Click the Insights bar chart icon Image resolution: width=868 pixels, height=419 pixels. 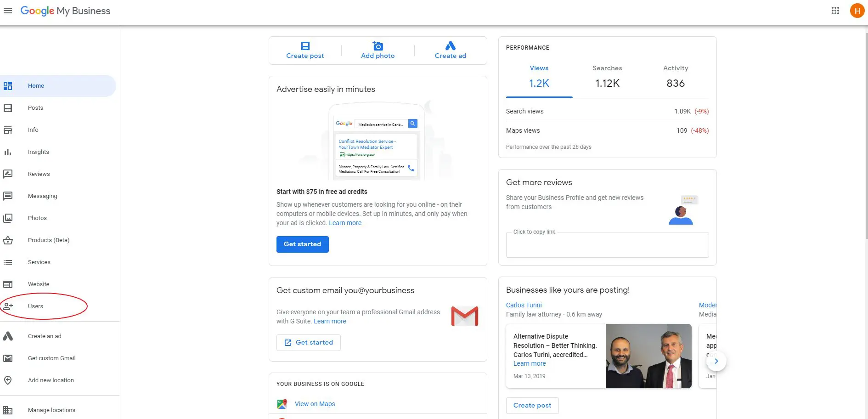click(x=8, y=152)
